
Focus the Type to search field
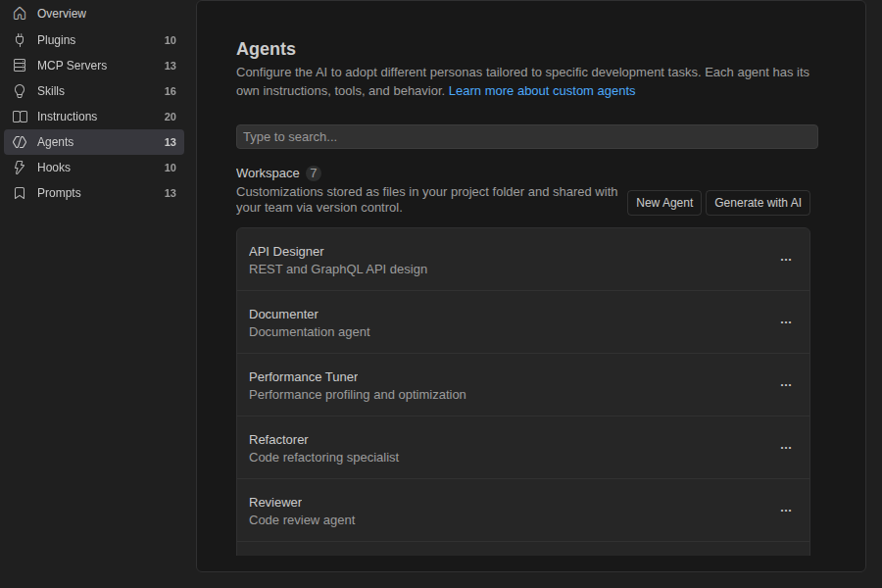pyautogui.click(x=527, y=137)
